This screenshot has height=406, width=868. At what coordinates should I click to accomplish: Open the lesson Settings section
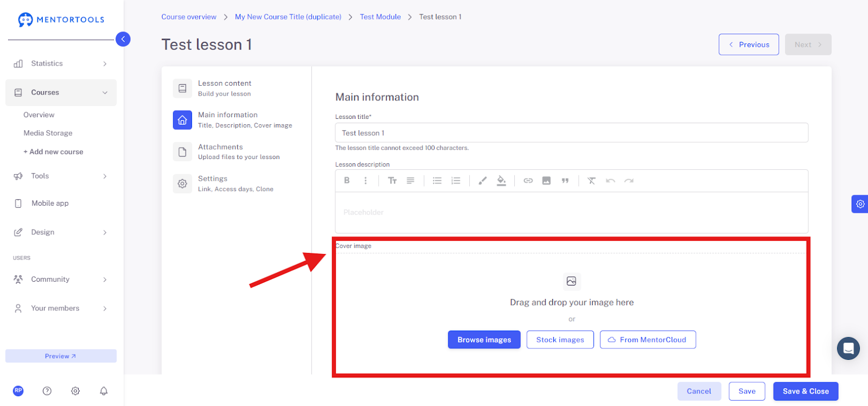tap(236, 183)
